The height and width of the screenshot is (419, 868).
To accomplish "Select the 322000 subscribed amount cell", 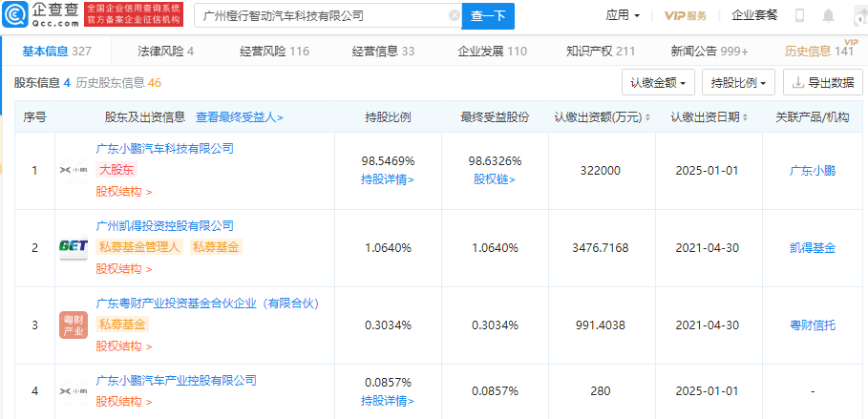I will tap(602, 171).
